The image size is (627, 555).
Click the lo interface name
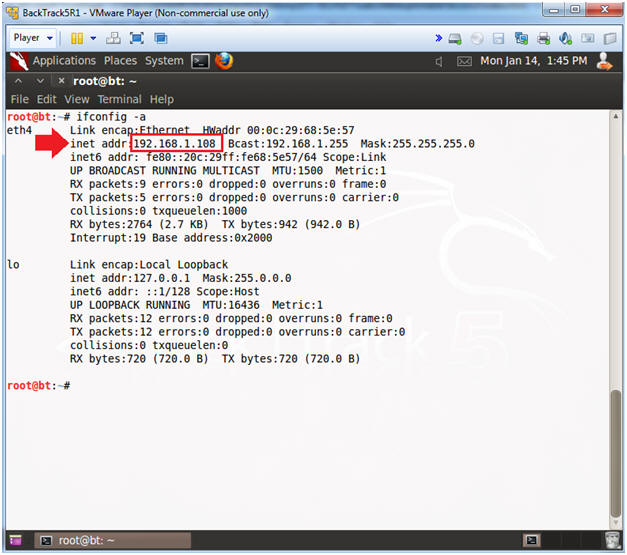[13, 264]
